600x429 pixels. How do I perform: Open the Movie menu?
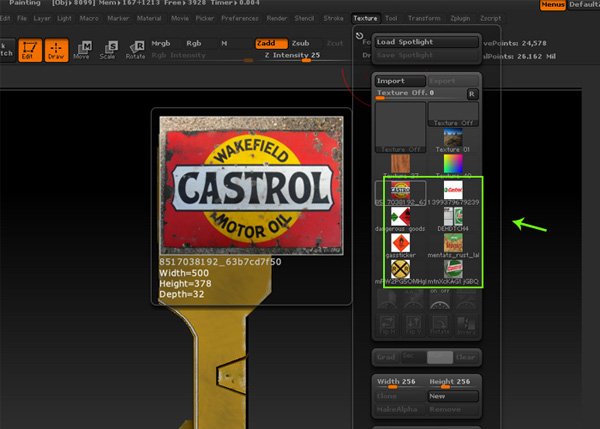pos(179,18)
